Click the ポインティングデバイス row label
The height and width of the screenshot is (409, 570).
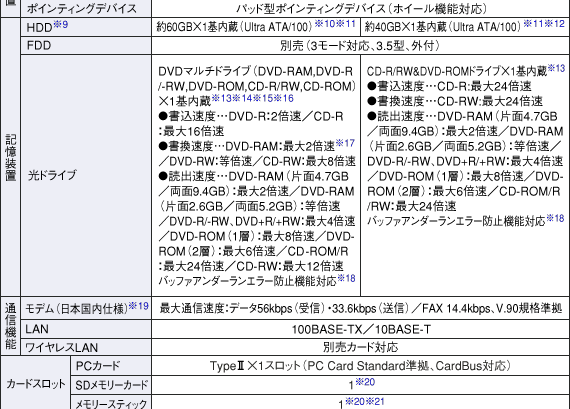(x=82, y=8)
